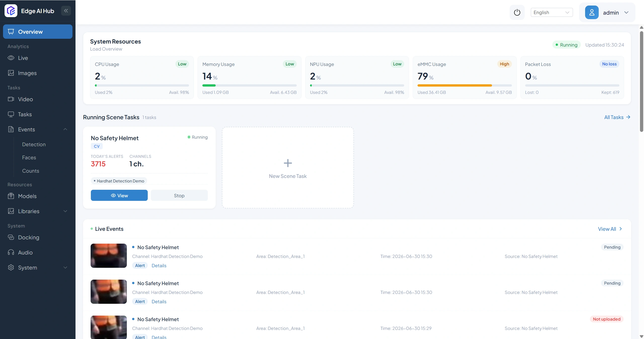Click the power button icon in header

pos(517,12)
